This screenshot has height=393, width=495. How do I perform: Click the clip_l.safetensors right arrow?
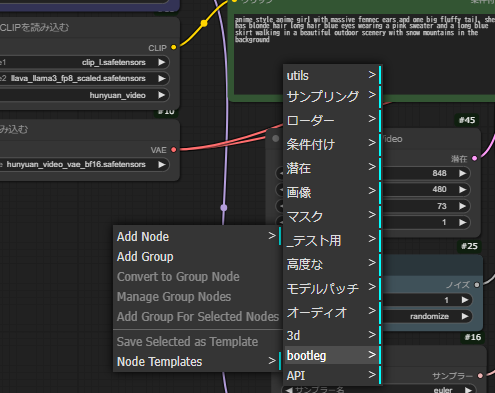(x=162, y=62)
